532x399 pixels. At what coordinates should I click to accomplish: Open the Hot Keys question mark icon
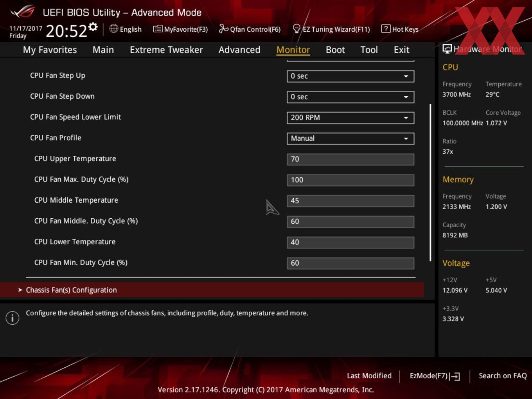tap(386, 29)
